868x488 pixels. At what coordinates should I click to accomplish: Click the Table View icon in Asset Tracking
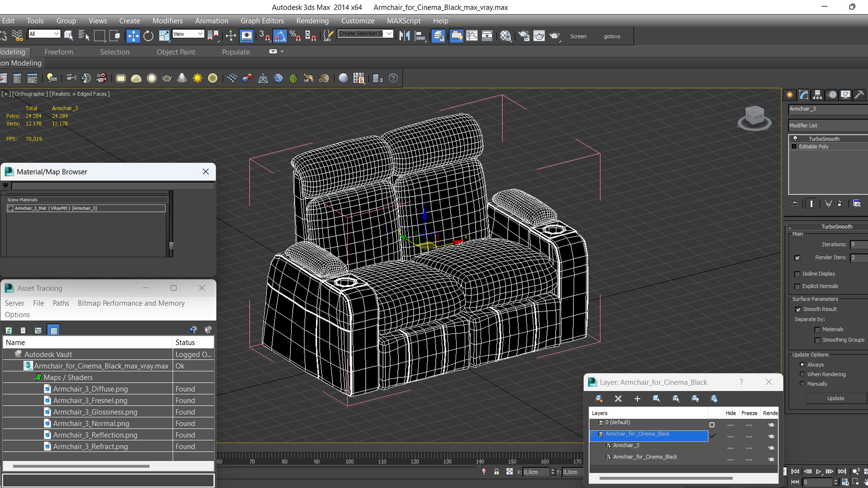tap(54, 330)
